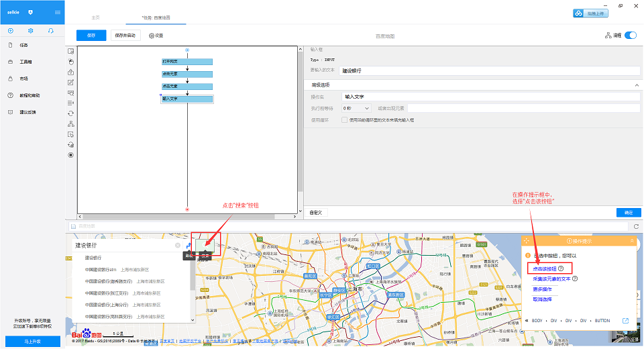
Task: Clear the Baidu map search box
Action: pos(178,246)
